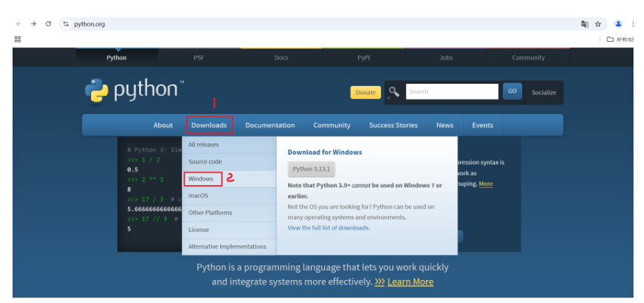Image resolution: width=644 pixels, height=303 pixels.
Task: Open the Downloads navigation menu
Action: pos(210,126)
